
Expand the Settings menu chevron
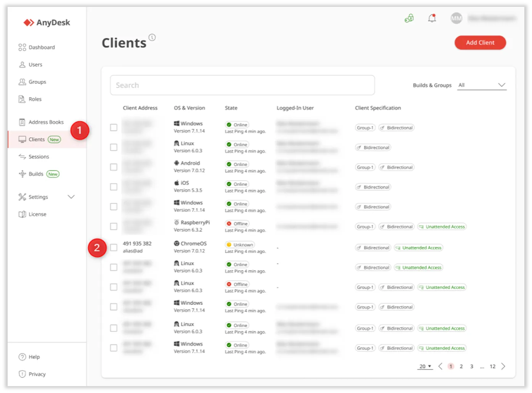click(71, 197)
